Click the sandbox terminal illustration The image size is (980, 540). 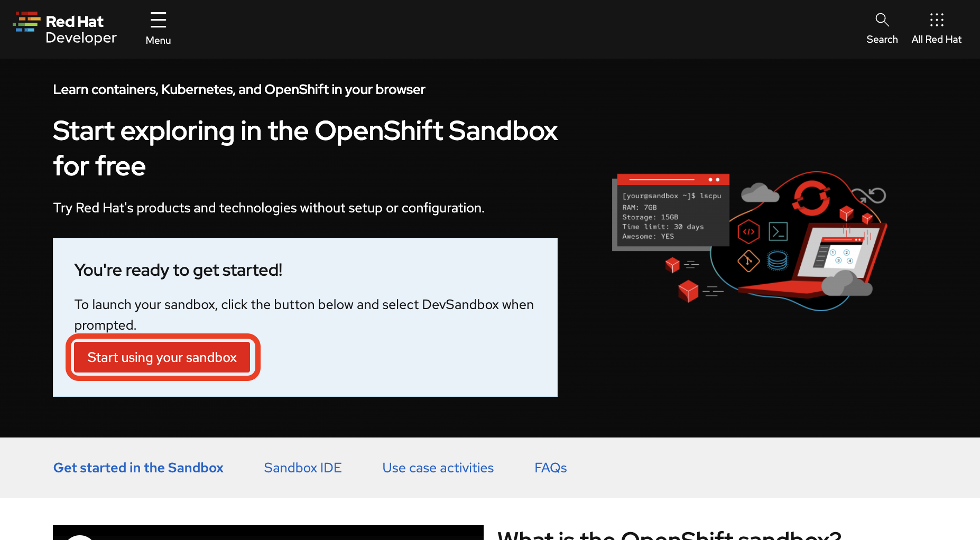click(x=749, y=241)
